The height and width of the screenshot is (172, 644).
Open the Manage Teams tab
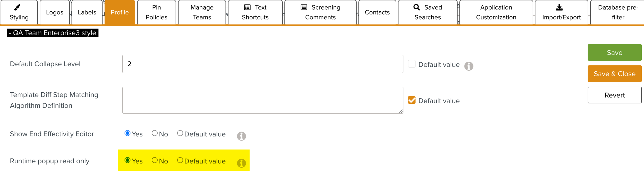202,12
